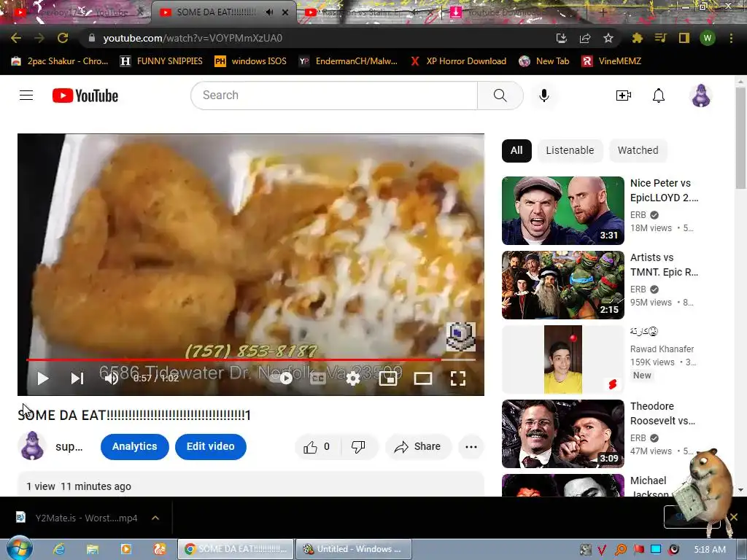Open video player settings gear
Image resolution: width=747 pixels, height=560 pixels.
(x=353, y=378)
